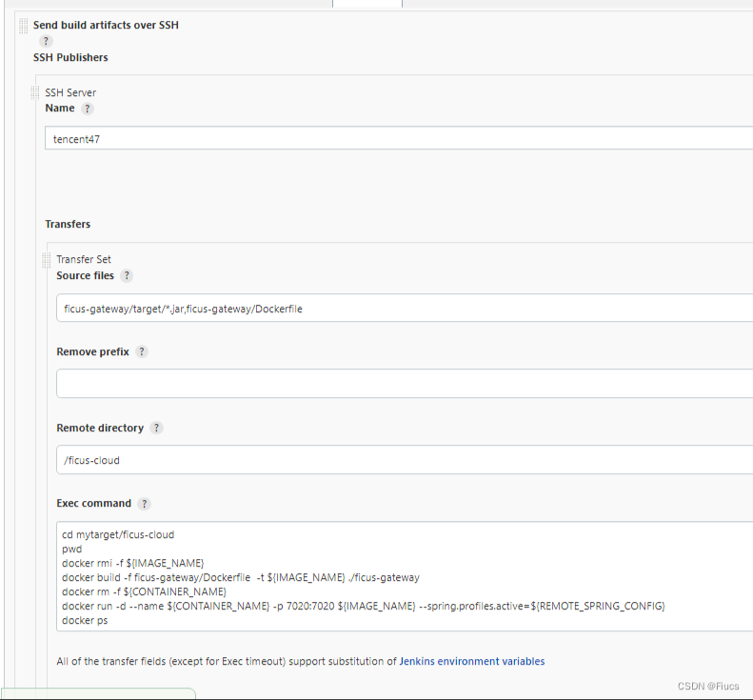The image size is (753, 700).
Task: Open the Remove prefix help icon
Action: (x=142, y=351)
